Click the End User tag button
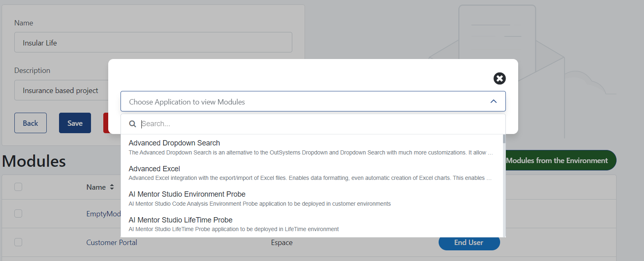The width and height of the screenshot is (644, 261). tap(469, 243)
